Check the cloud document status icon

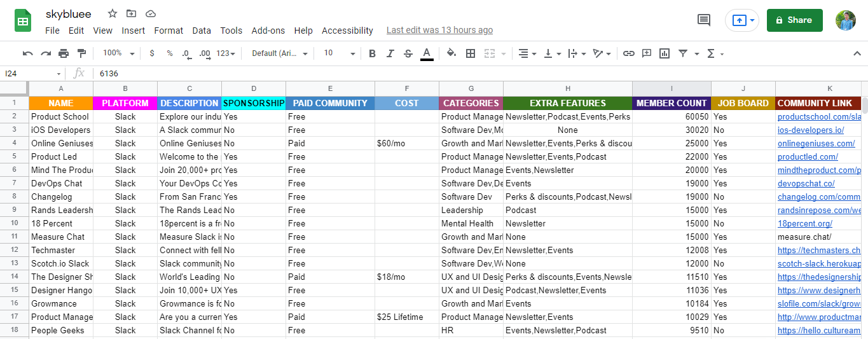tap(151, 13)
